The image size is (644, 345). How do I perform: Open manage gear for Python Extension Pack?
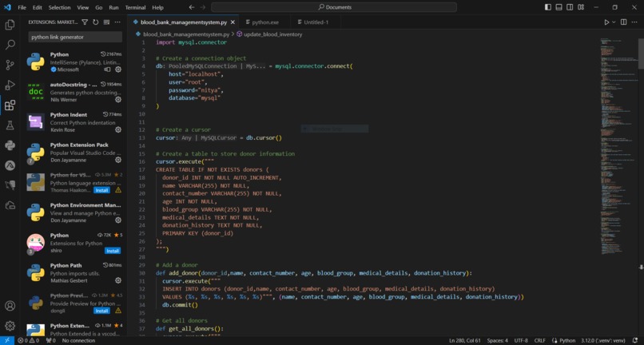118,160
